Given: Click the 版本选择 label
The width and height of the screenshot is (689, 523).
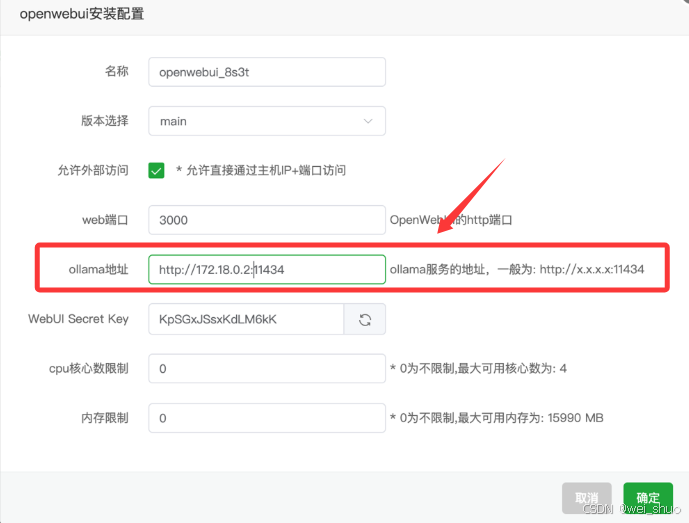Looking at the screenshot, I should [x=105, y=121].
